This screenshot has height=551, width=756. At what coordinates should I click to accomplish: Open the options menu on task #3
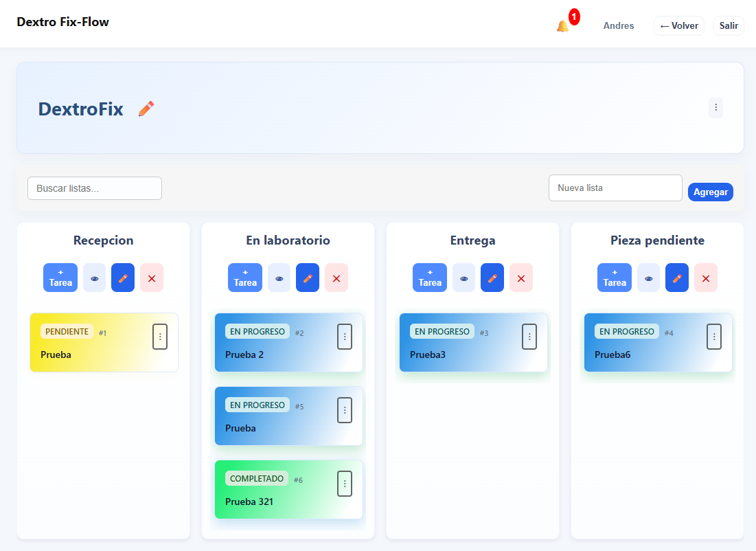click(529, 337)
